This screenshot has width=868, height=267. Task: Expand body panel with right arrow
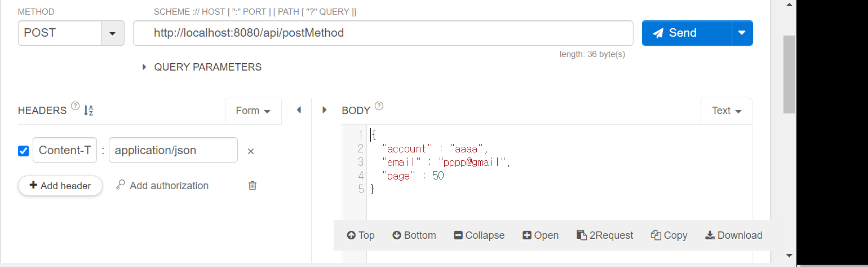click(x=325, y=110)
